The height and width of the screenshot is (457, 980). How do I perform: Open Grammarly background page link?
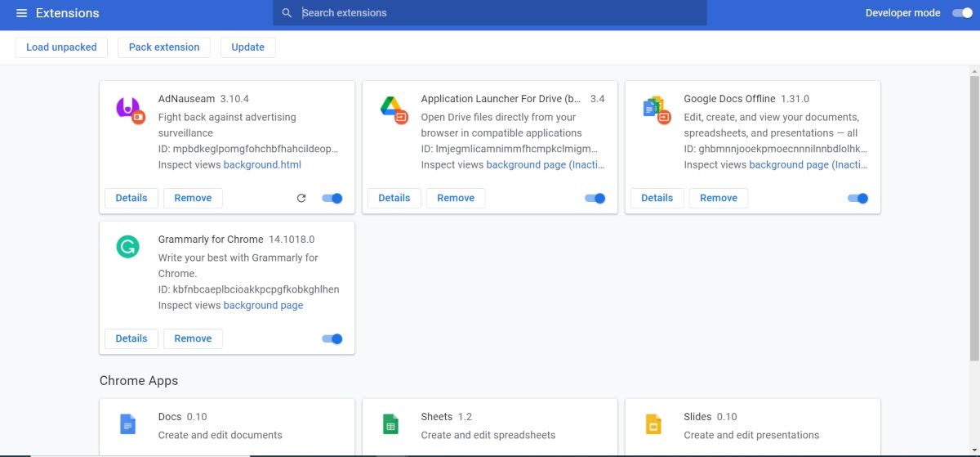(263, 306)
